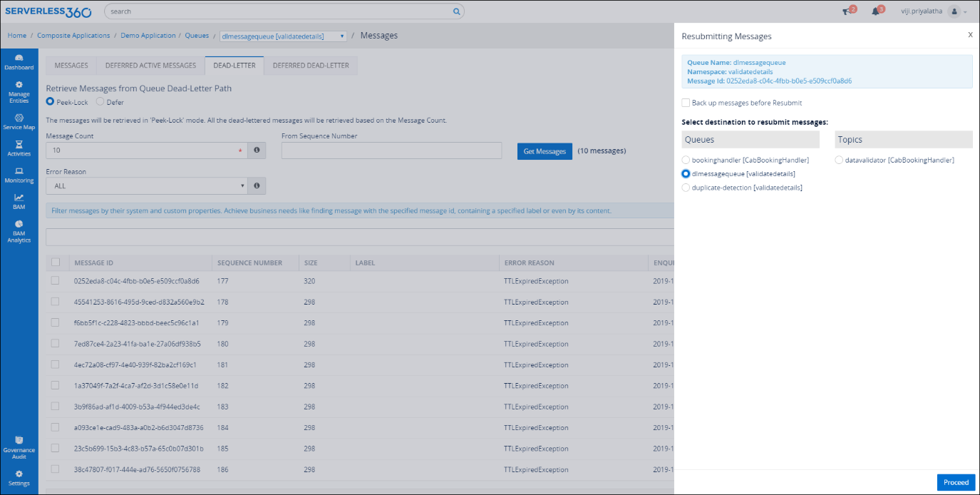Viewport: 980px width, 495px height.
Task: Enable Back up messages before Resubmit
Action: click(686, 103)
